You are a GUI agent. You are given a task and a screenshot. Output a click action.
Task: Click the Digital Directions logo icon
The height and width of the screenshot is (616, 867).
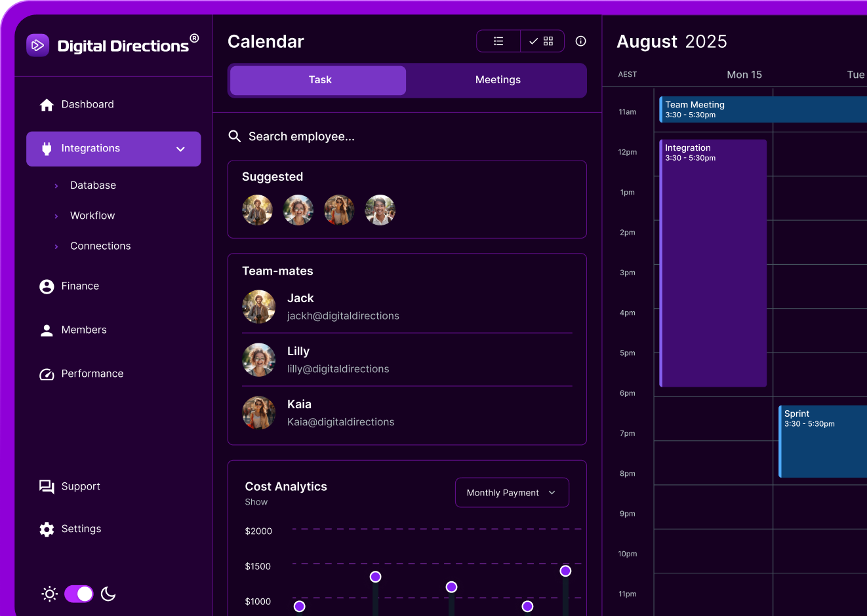[38, 45]
